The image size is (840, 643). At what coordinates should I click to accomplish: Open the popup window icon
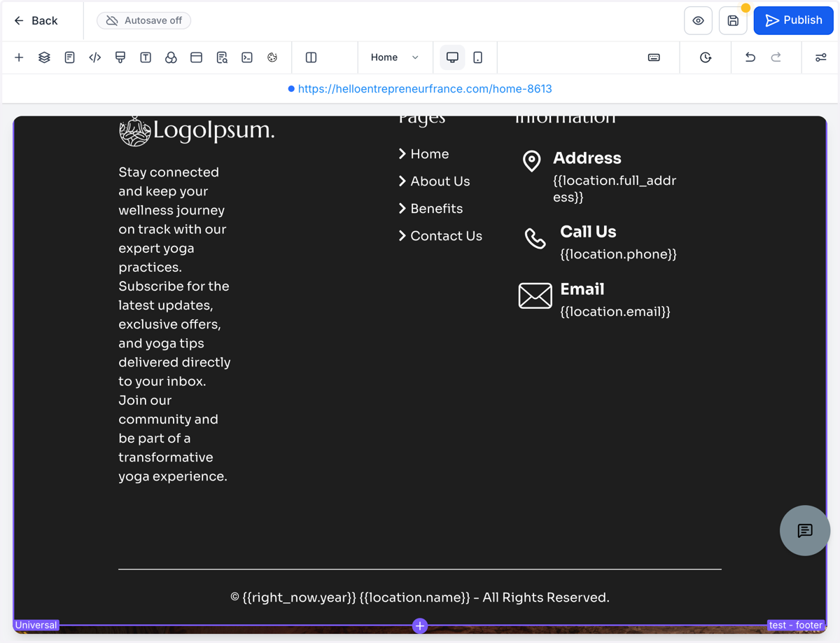point(196,57)
